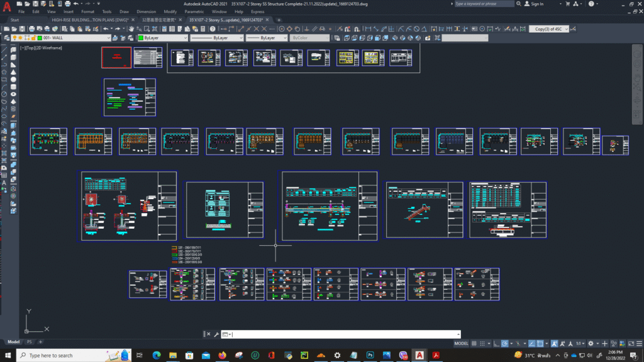This screenshot has height=362, width=644.
Task: Switch to the PS layout tab
Action: 29,341
